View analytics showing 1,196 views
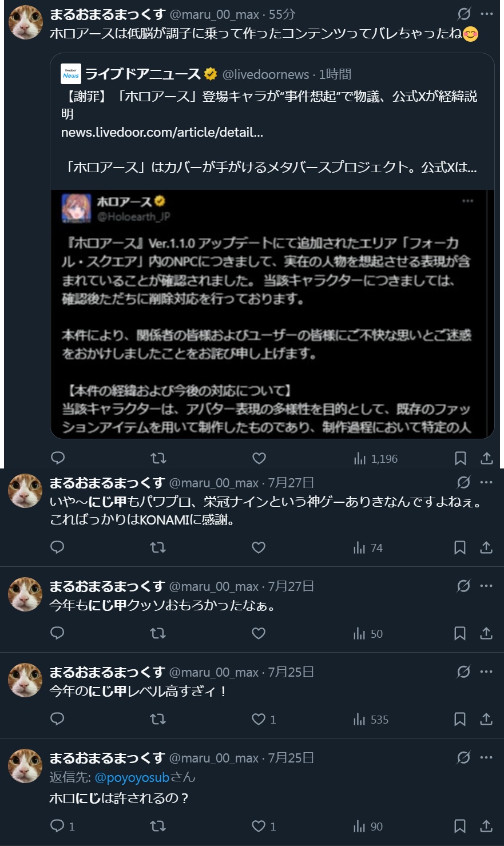Screen dimensions: 504x846 point(376,459)
